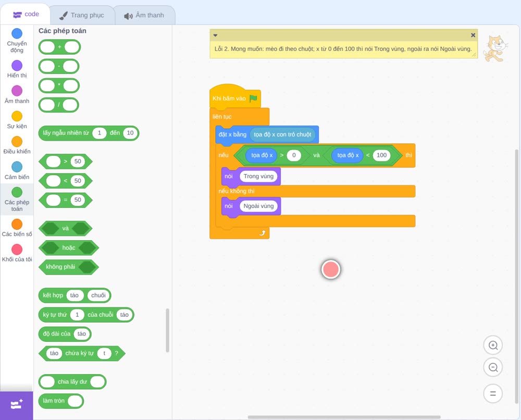The height and width of the screenshot is (420, 521).
Task: Pick the lấy ngẫu nhiên random block
Action: click(66, 133)
